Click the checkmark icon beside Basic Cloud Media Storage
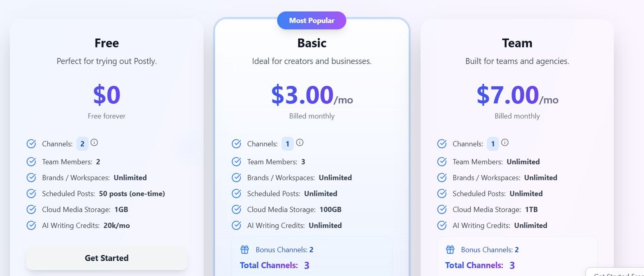Viewport: 644px width, 276px height. pos(237,210)
